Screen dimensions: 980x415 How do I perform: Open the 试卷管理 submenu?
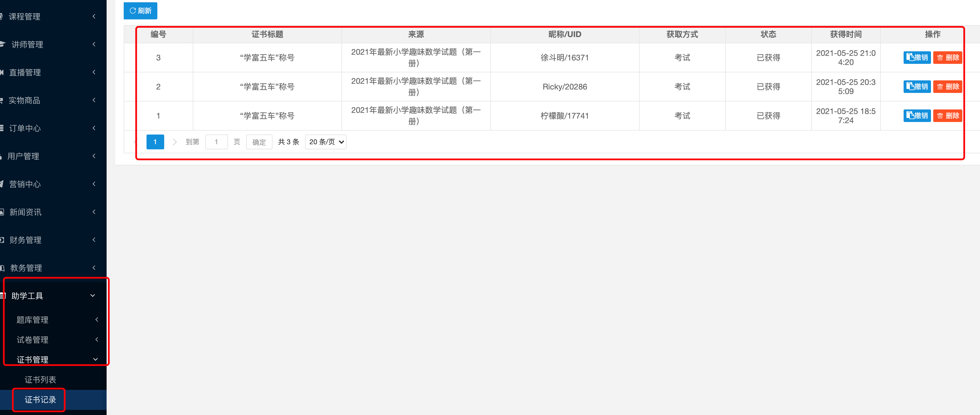pyautogui.click(x=53, y=340)
